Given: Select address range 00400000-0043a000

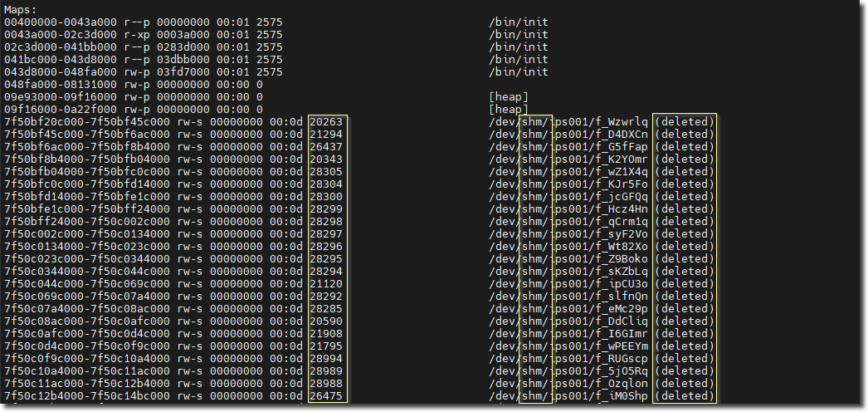Looking at the screenshot, I should pyautogui.click(x=61, y=22).
